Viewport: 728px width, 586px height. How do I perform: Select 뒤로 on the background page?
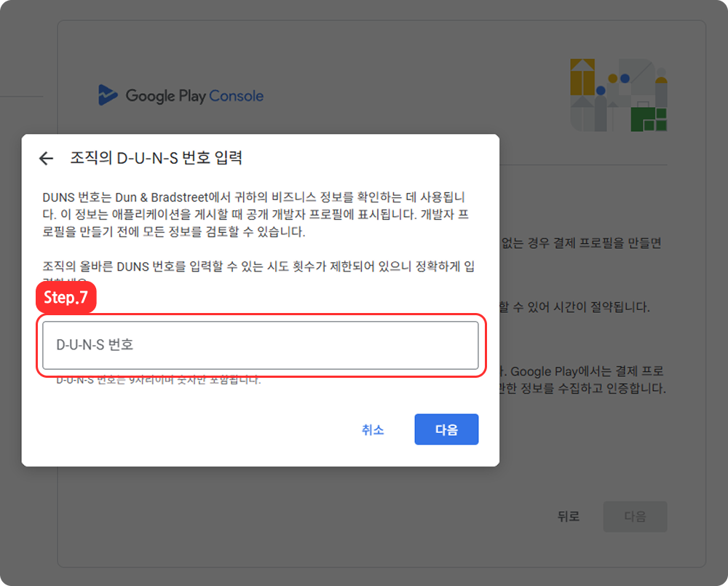click(x=569, y=516)
